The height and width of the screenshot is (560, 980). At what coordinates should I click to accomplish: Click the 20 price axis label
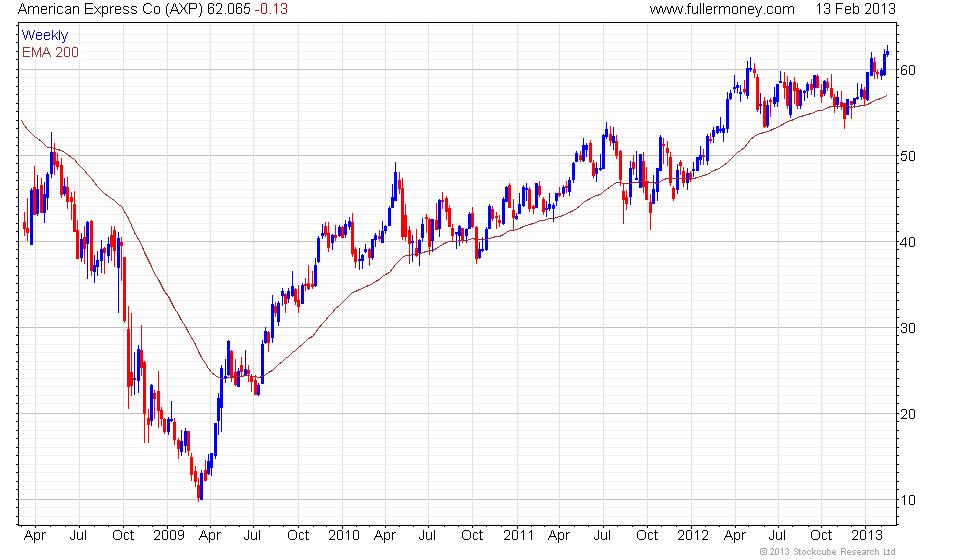(x=908, y=414)
